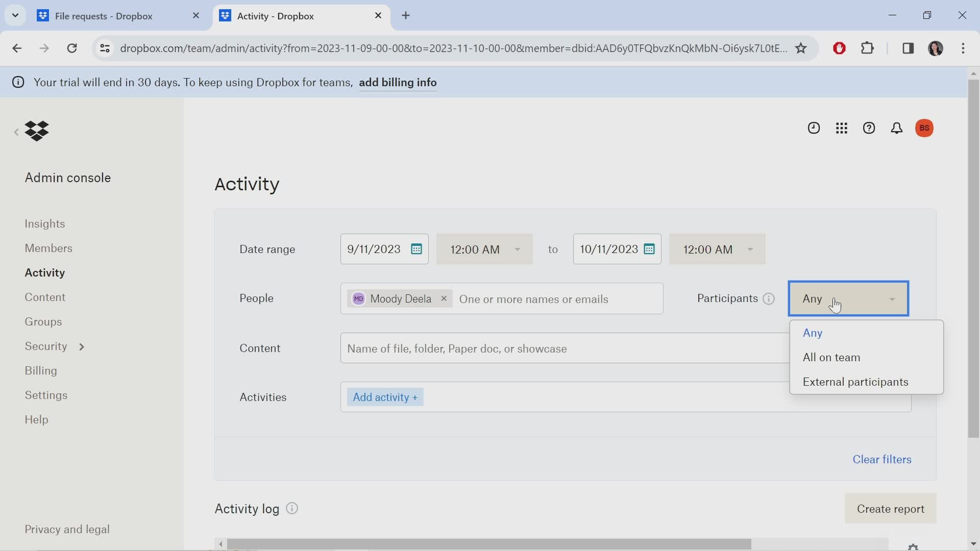The height and width of the screenshot is (551, 980).
Task: Show Activity log info icon
Action: tap(292, 509)
